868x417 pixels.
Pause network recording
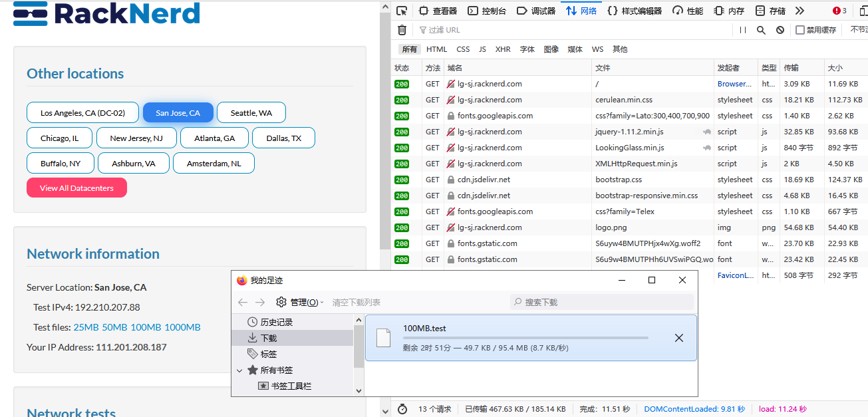743,30
